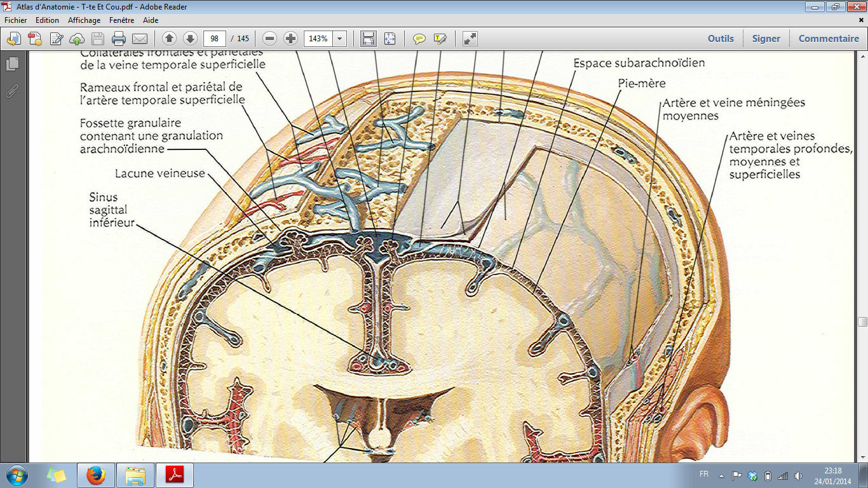Click the email envelope icon in toolbar
The image size is (868, 488).
[139, 39]
